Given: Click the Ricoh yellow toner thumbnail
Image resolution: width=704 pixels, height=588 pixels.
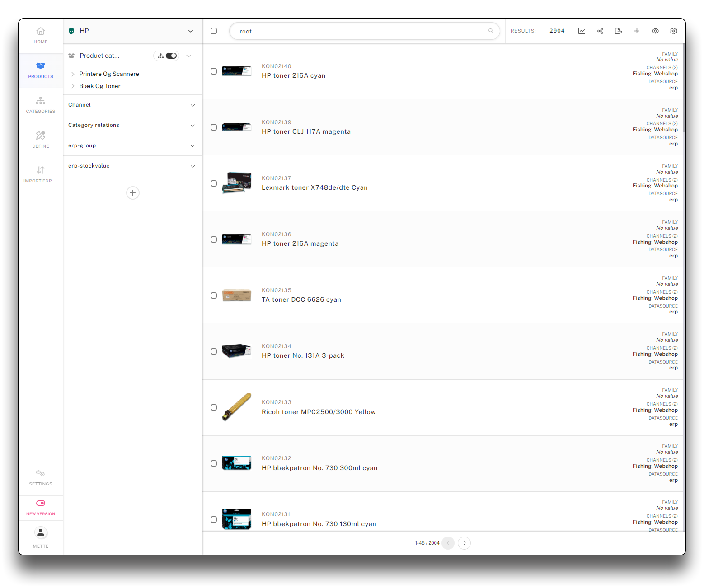Looking at the screenshot, I should pos(236,407).
